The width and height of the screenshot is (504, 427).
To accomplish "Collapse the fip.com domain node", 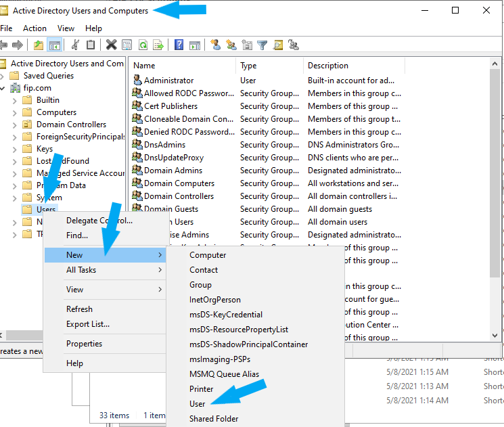I will pos(3,88).
